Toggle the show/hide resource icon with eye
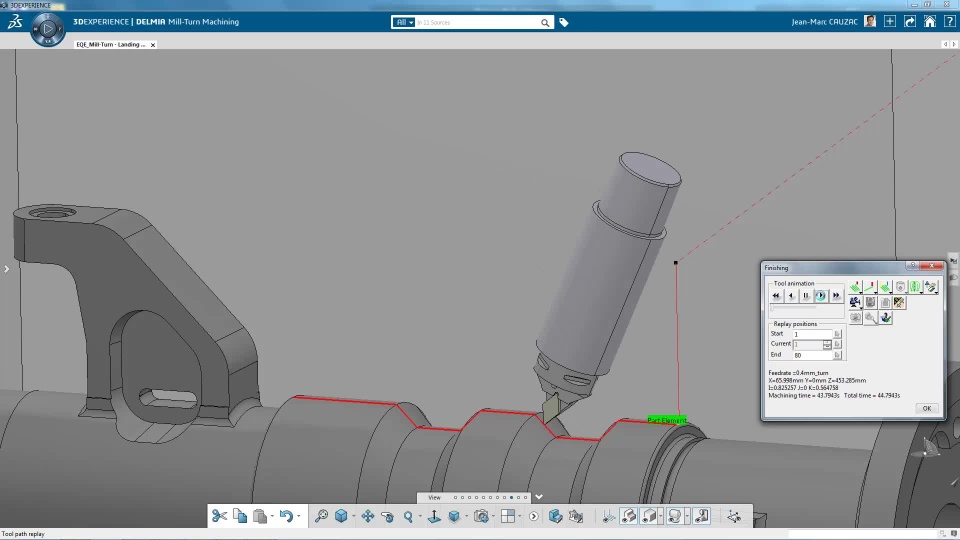 tap(674, 516)
